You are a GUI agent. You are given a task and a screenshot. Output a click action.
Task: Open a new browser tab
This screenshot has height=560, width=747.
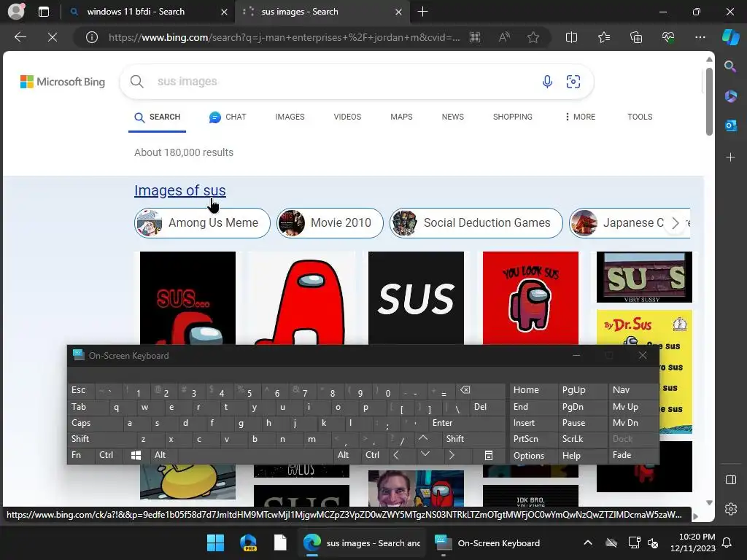click(422, 12)
